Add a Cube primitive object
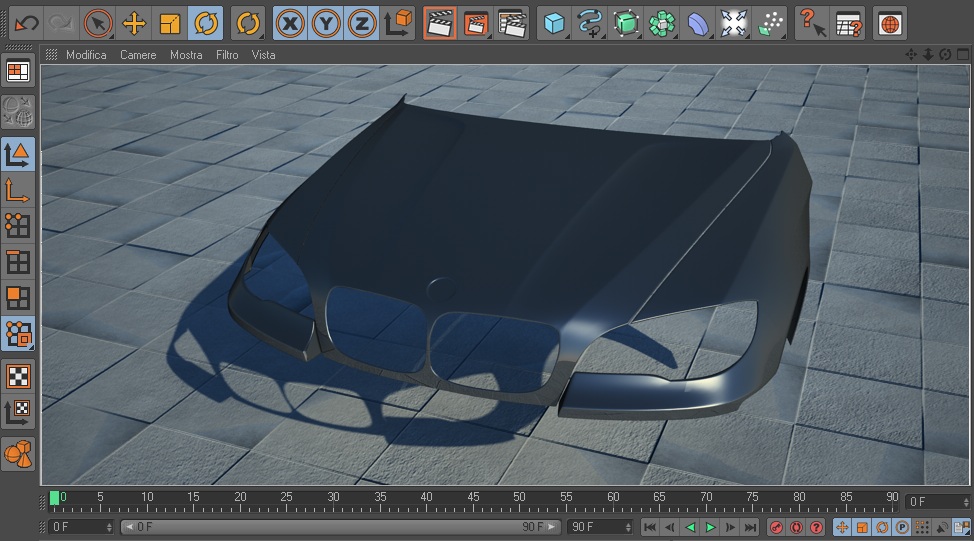This screenshot has height=541, width=974. click(553, 24)
